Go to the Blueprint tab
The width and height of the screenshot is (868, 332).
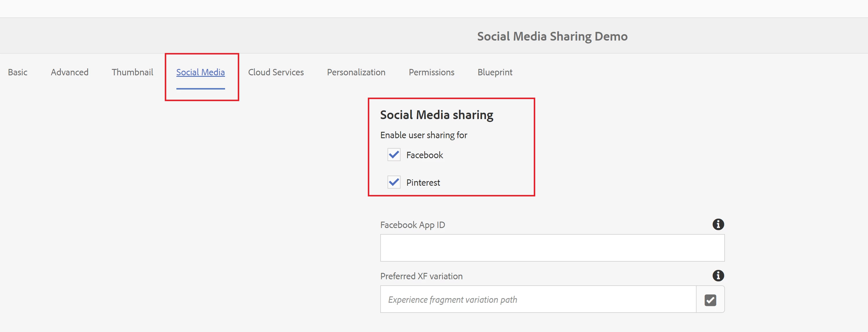click(x=495, y=72)
